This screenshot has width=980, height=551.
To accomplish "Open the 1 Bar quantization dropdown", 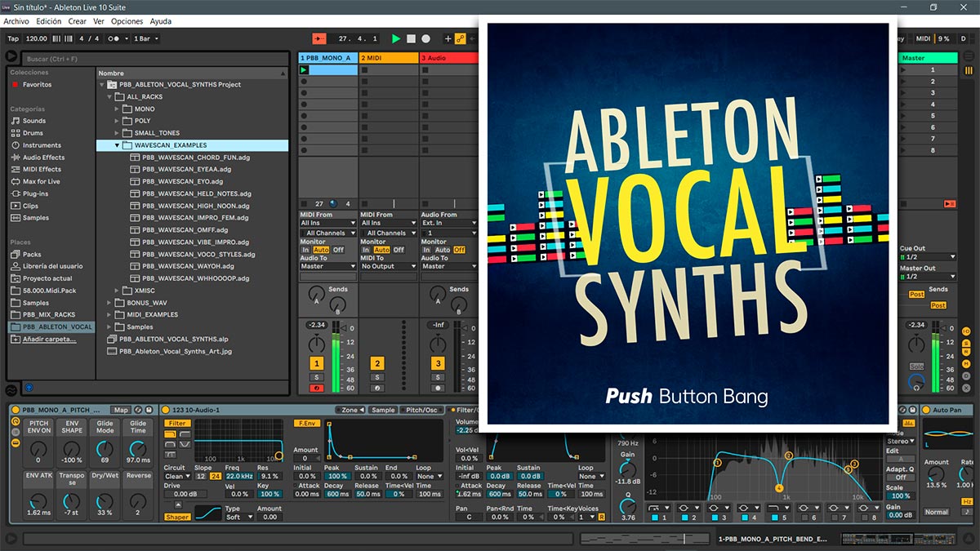I will click(146, 38).
